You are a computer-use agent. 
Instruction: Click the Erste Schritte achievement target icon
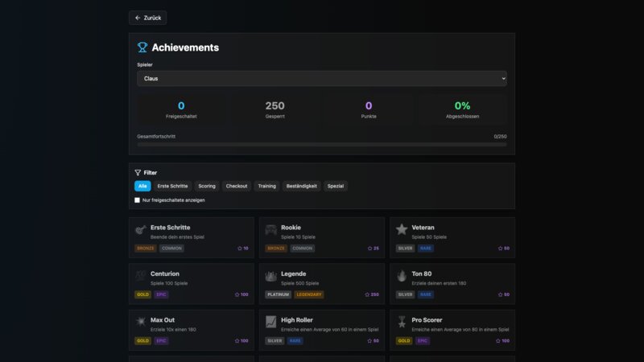[141, 230]
